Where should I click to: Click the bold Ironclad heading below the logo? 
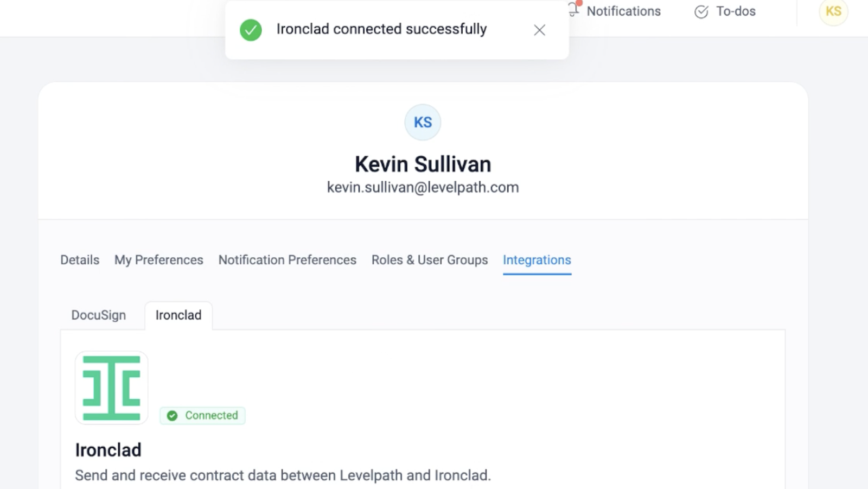point(108,450)
